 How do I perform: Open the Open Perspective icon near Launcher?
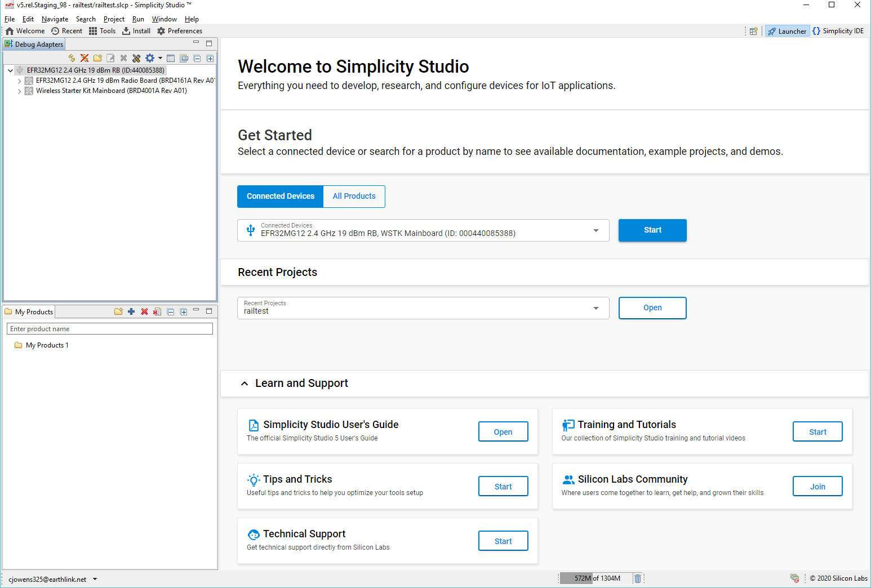[753, 31]
